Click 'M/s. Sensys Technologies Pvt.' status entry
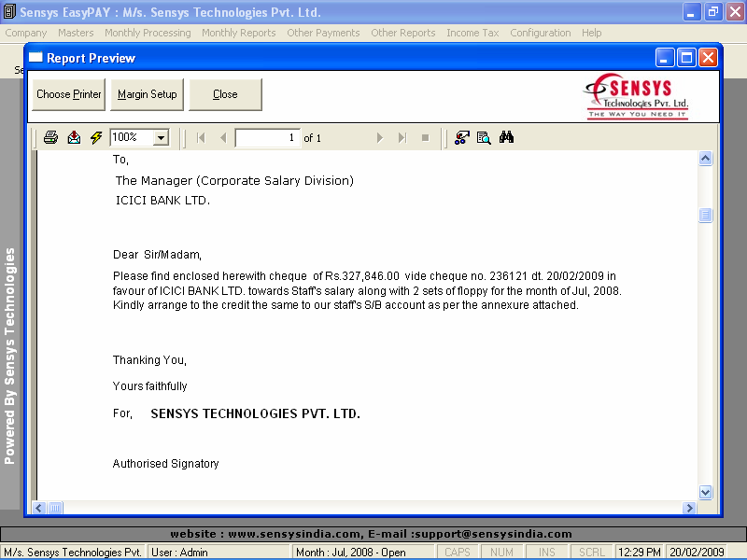747x560 pixels. [74, 553]
